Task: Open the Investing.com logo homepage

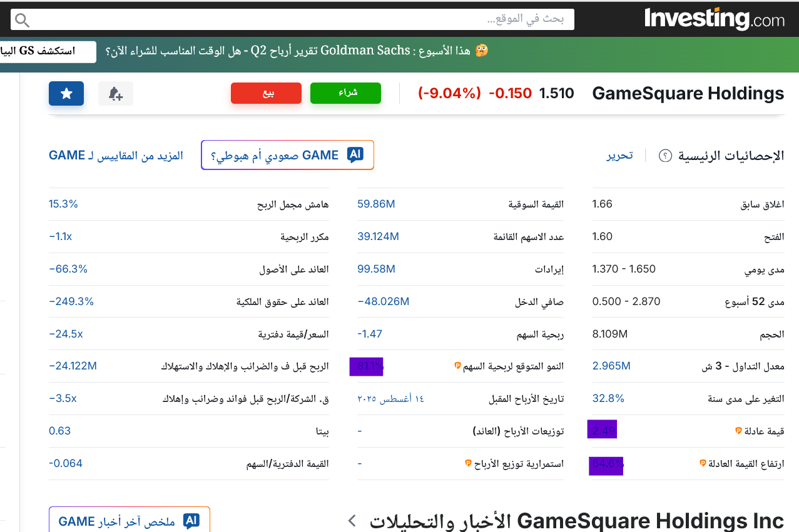Action: (x=715, y=18)
